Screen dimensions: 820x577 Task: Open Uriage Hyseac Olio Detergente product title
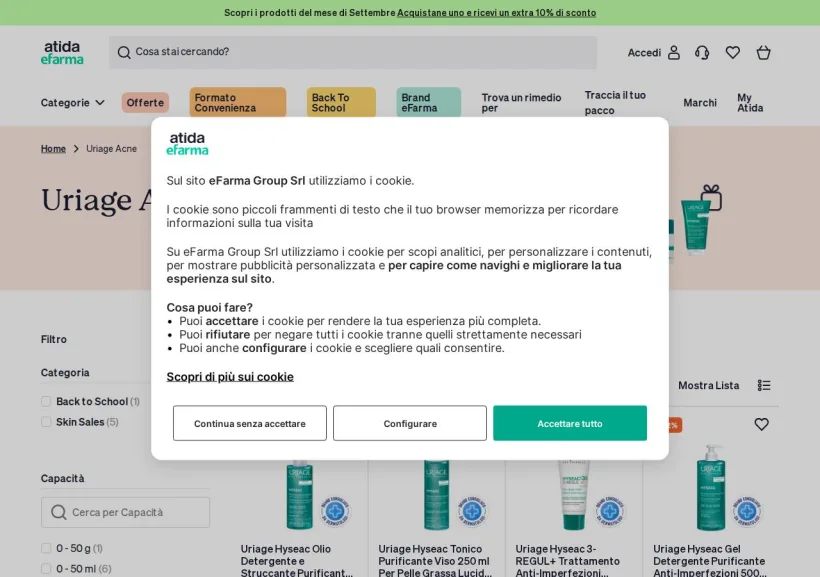(297, 561)
